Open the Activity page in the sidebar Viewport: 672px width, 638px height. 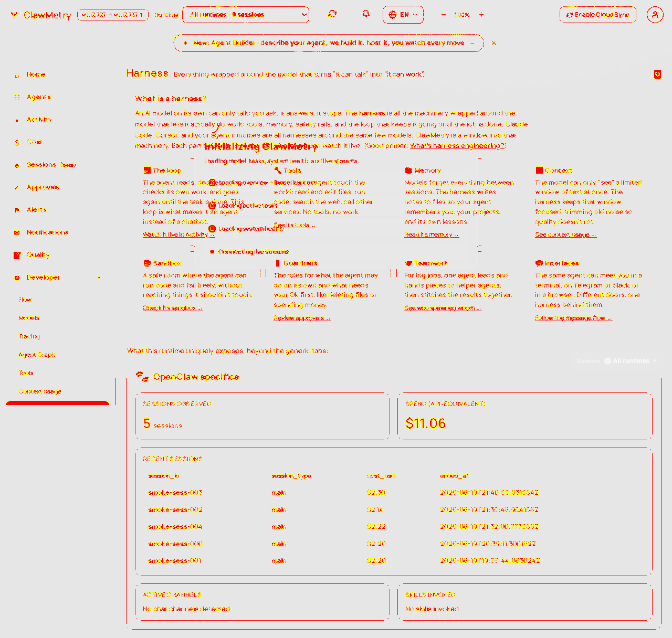[x=39, y=120]
